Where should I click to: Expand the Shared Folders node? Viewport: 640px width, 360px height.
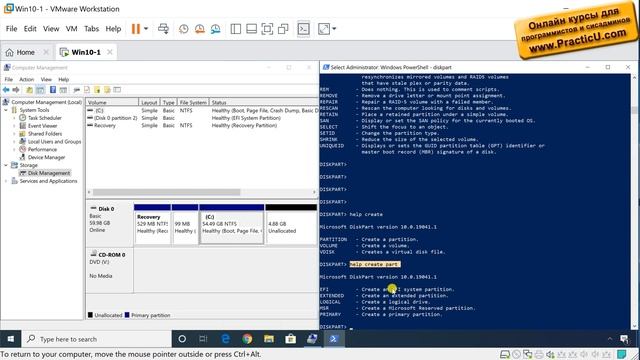point(14,133)
